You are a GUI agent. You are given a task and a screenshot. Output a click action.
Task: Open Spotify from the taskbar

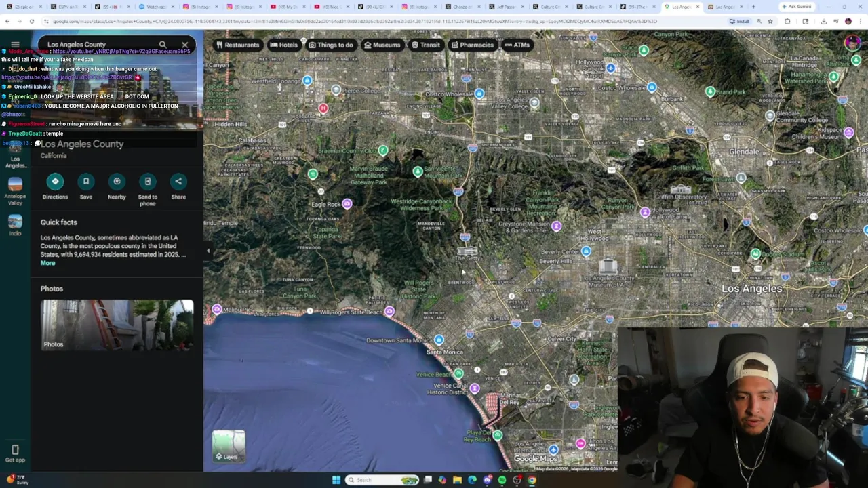click(502, 480)
